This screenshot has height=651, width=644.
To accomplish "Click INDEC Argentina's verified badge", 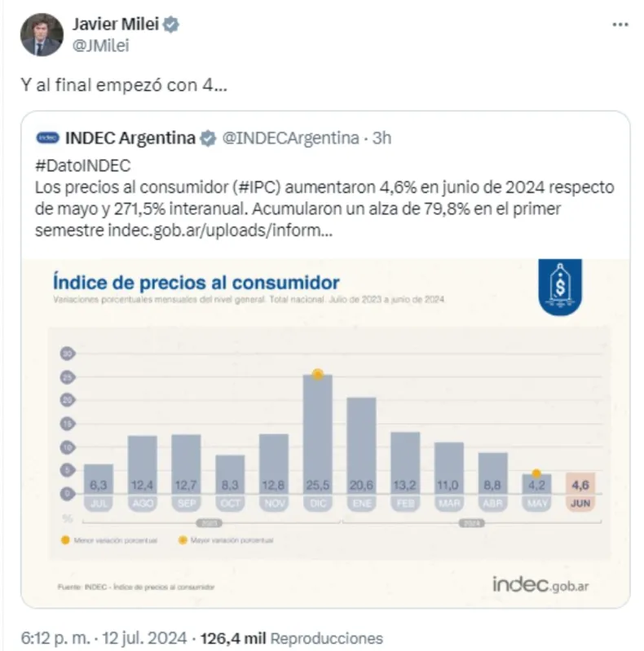I will (x=208, y=138).
